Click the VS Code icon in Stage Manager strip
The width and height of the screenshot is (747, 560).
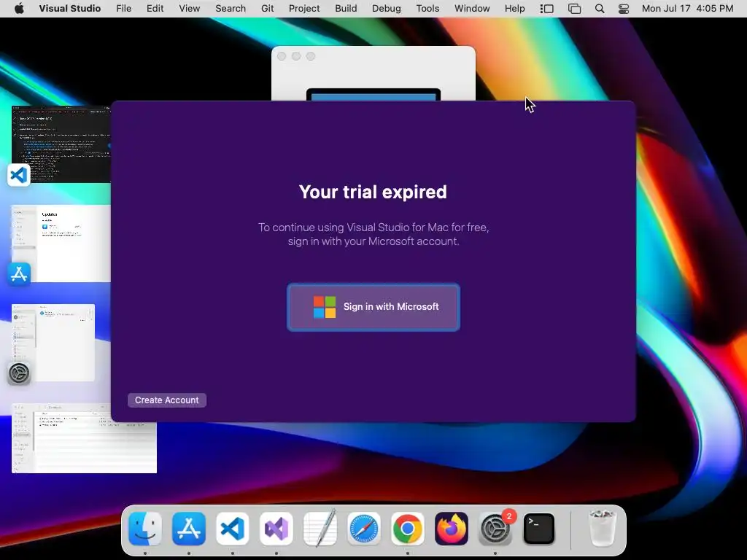19,175
